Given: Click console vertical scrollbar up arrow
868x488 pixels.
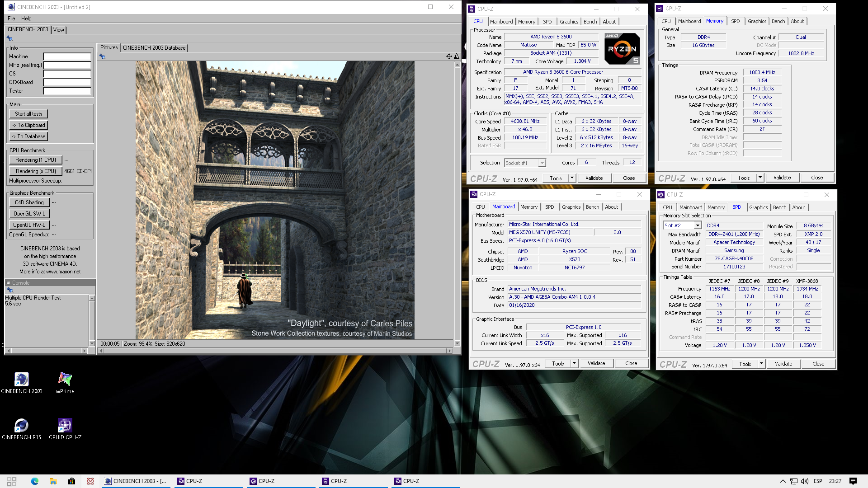Looking at the screenshot, I should tap(92, 298).
